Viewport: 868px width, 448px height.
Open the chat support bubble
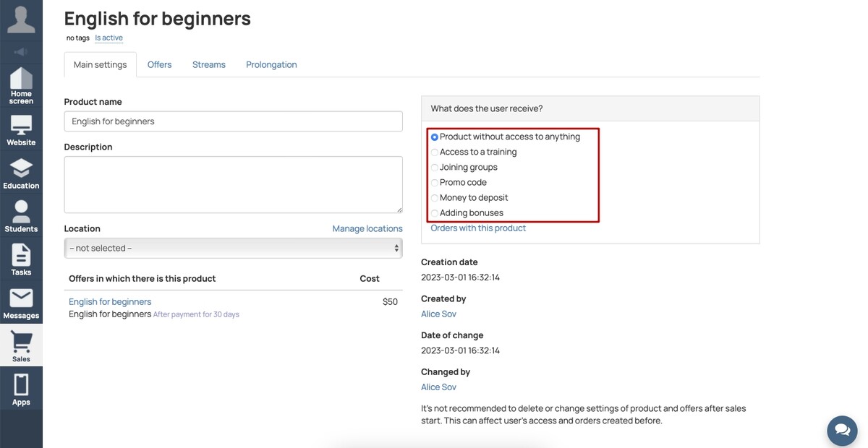click(x=842, y=430)
